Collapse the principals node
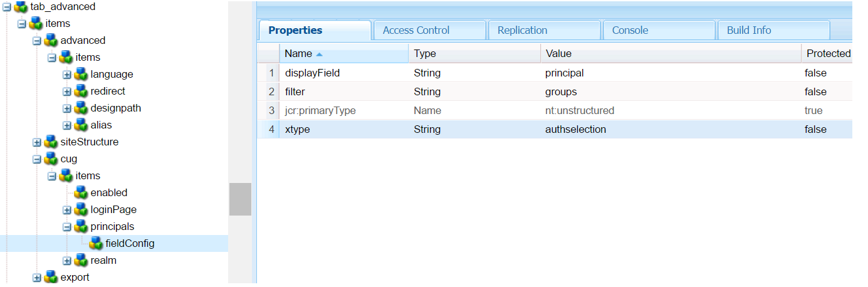This screenshot has height=287, width=868. (x=67, y=226)
